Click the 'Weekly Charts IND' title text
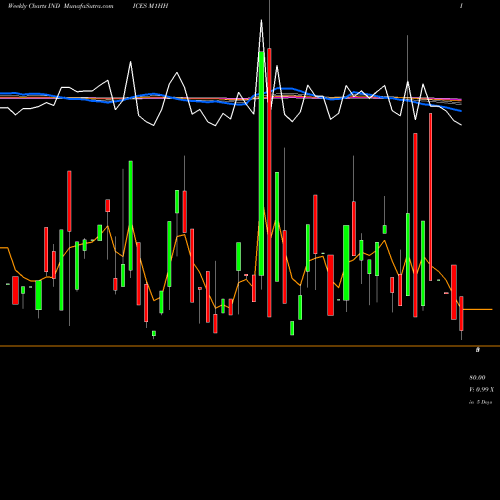 [33, 6]
